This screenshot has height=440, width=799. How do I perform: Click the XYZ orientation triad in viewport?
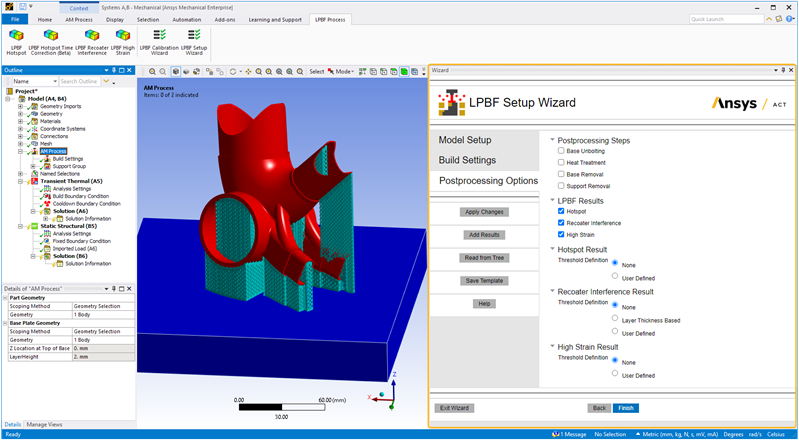pyautogui.click(x=385, y=393)
